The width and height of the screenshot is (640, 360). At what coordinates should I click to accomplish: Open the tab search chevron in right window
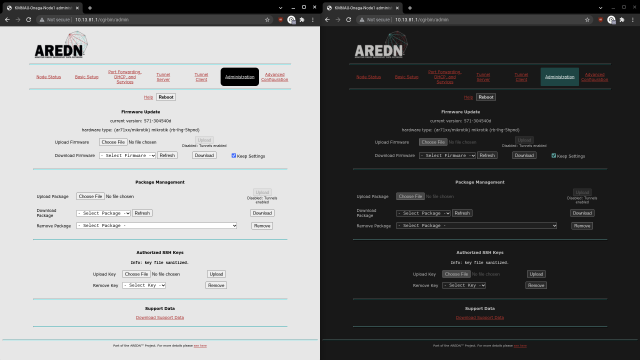click(600, 8)
